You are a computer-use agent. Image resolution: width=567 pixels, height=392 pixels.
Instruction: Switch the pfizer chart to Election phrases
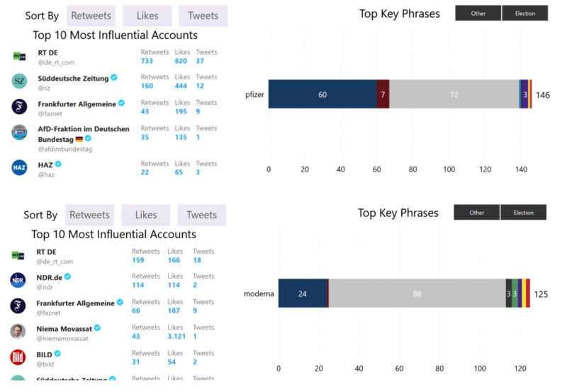tap(525, 13)
